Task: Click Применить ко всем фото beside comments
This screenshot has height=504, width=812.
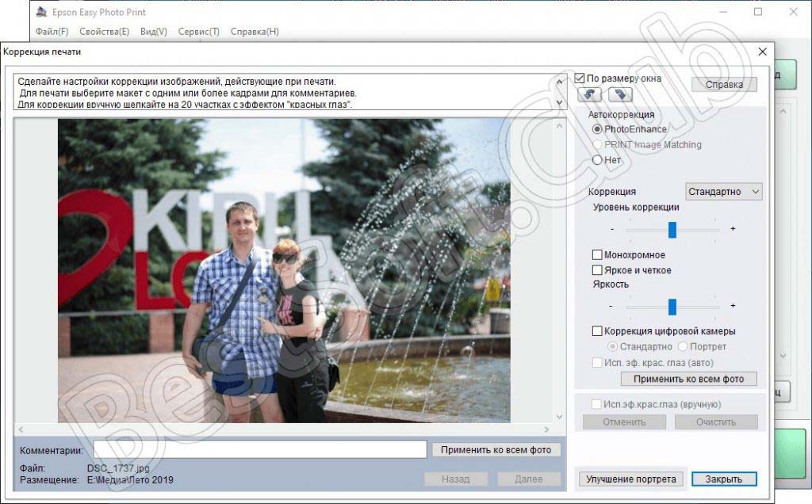Action: (496, 450)
